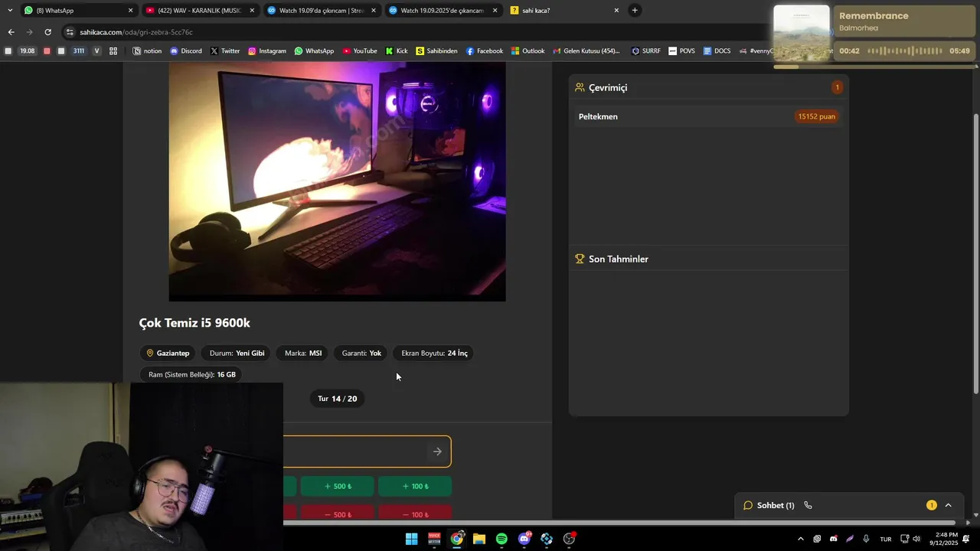Click the Chrome taskbar icon
The height and width of the screenshot is (551, 980).
click(x=456, y=539)
